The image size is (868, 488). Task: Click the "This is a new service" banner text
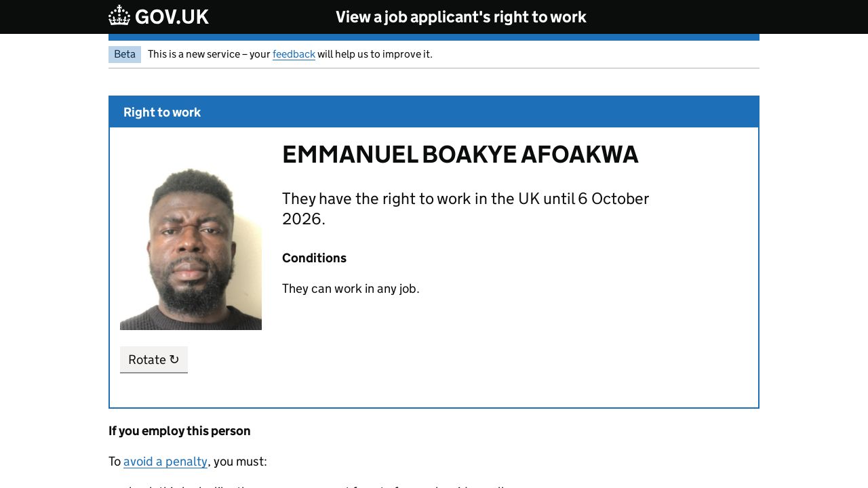(x=209, y=54)
